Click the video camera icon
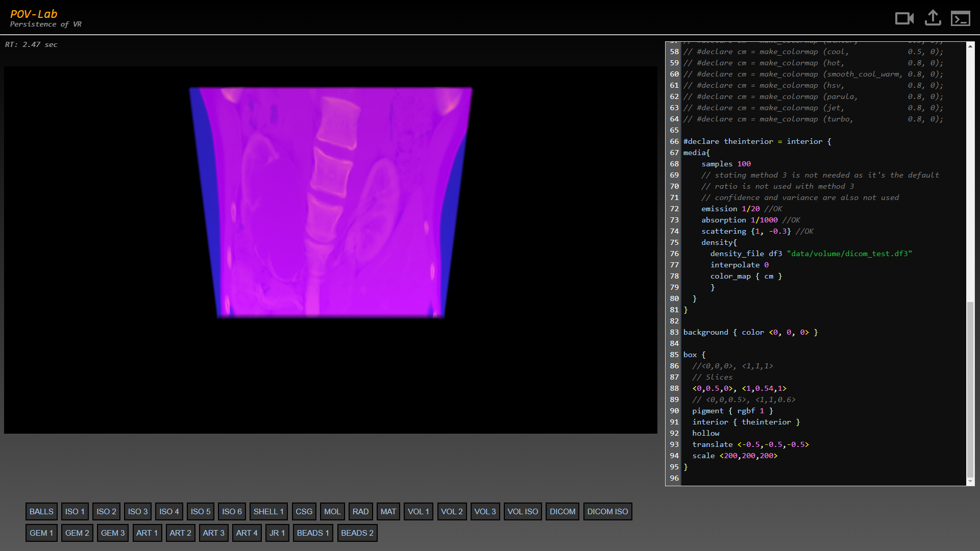 904,18
